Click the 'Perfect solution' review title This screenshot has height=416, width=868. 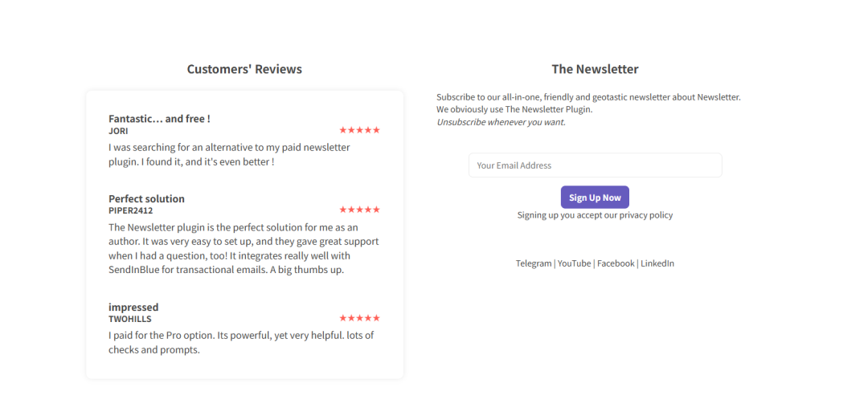[146, 199]
